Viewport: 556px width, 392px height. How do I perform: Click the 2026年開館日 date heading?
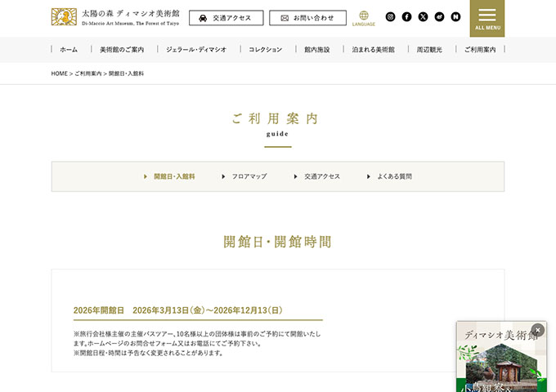pyautogui.click(x=178, y=310)
